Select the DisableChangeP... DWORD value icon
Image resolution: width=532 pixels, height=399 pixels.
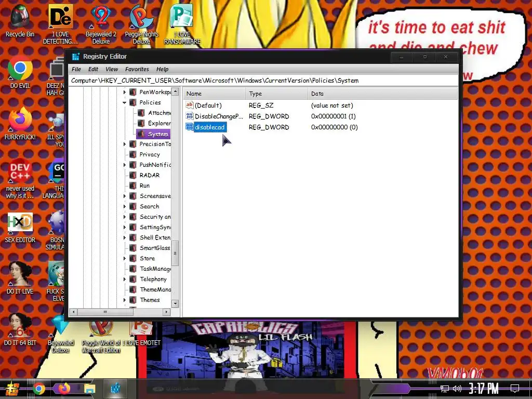click(189, 116)
